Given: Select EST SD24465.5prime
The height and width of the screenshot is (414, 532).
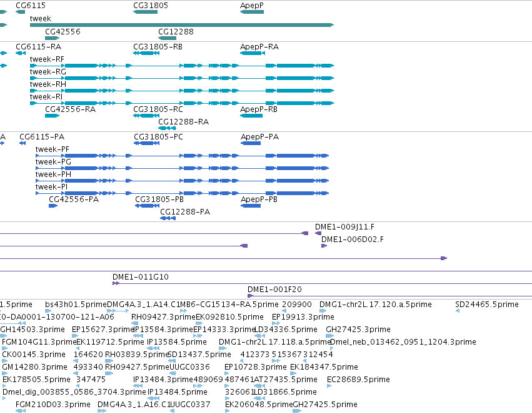Looking at the screenshot, I should 458,311.
